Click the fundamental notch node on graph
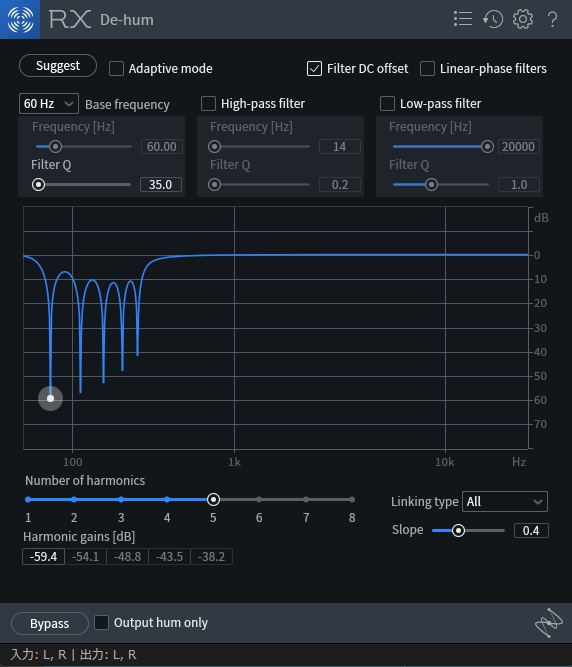572x667 pixels. [51, 399]
